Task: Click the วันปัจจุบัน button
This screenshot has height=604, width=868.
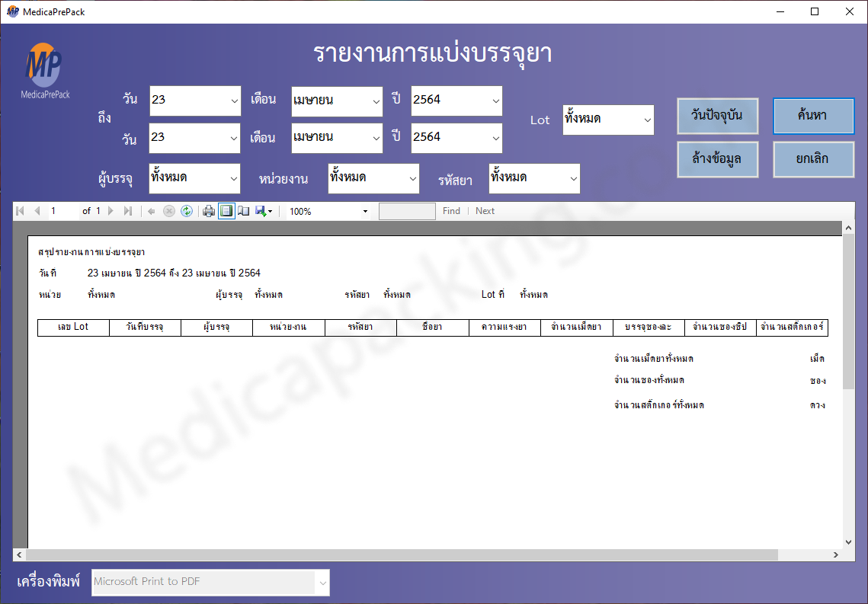Action: (x=717, y=116)
